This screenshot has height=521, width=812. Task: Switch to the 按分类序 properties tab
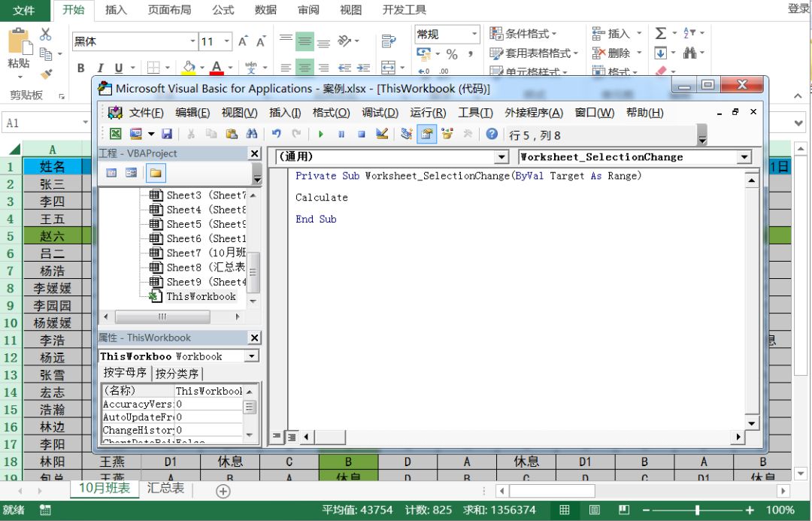[x=177, y=374]
